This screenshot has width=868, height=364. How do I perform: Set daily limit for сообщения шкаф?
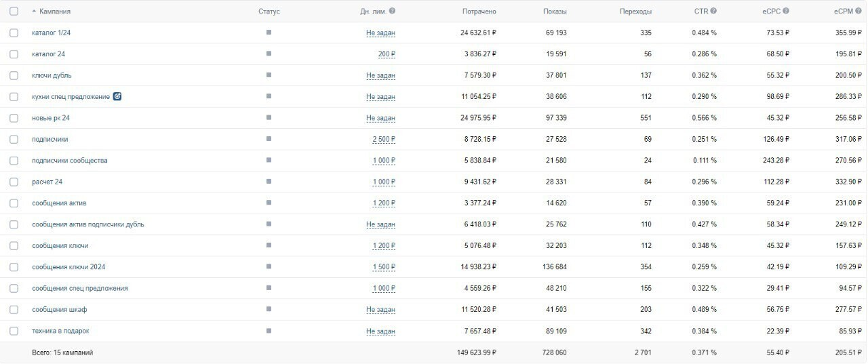[380, 310]
